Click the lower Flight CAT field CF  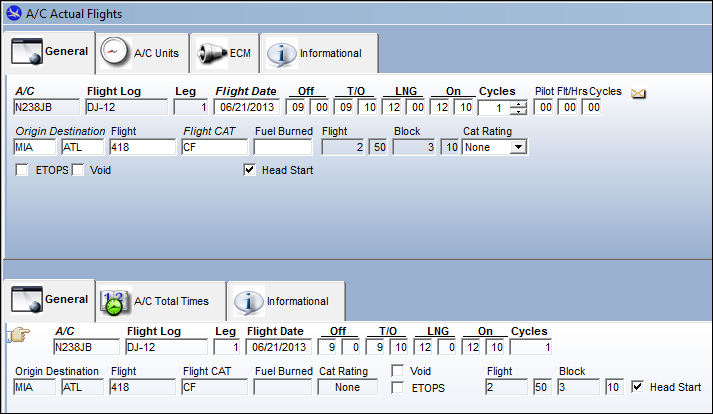coord(215,387)
